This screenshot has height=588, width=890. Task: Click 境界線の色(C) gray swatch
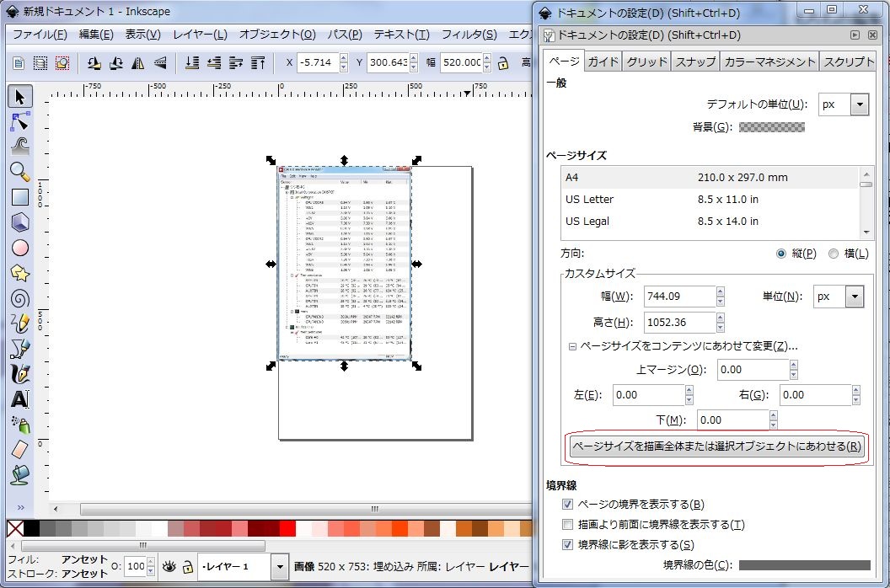[804, 564]
